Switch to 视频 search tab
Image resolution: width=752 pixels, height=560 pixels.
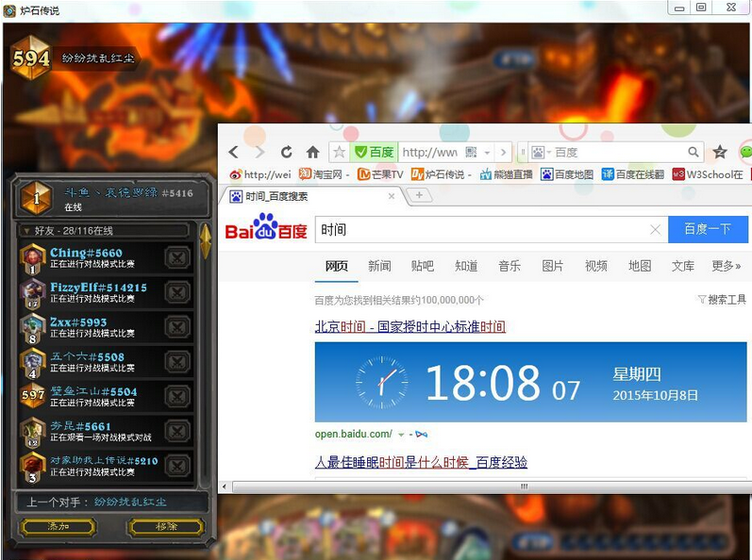(596, 266)
